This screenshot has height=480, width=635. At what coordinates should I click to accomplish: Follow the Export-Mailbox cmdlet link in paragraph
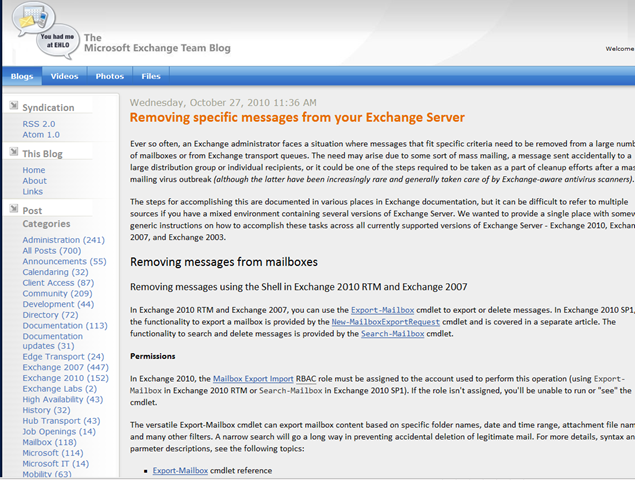[x=382, y=310]
